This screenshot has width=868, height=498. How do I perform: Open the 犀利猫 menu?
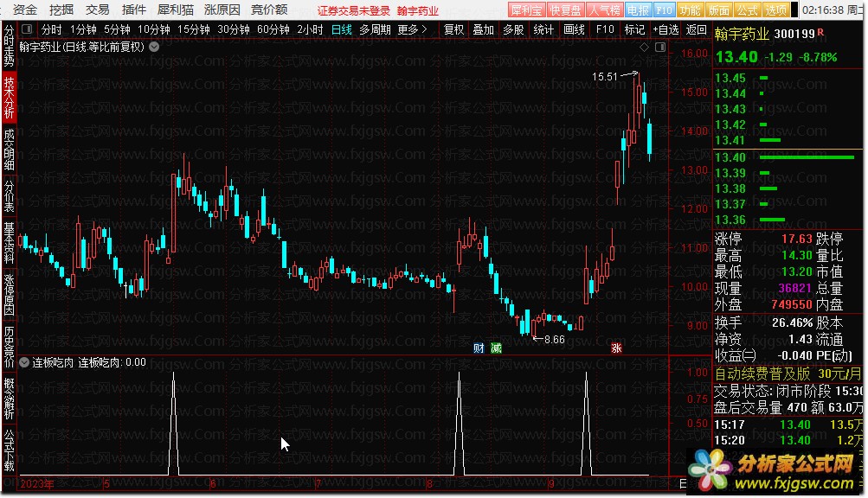tap(176, 10)
